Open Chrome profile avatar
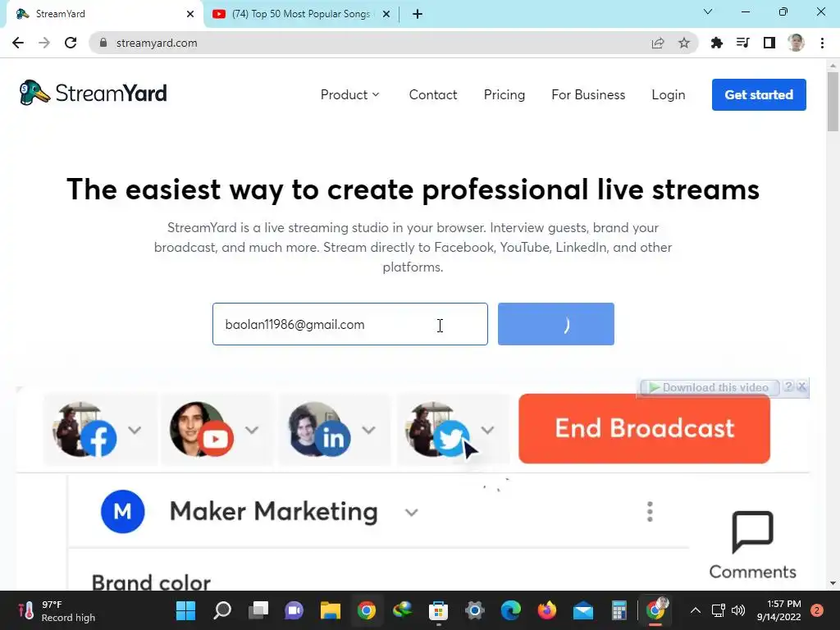Viewport: 840px width, 630px height. pyautogui.click(x=796, y=43)
